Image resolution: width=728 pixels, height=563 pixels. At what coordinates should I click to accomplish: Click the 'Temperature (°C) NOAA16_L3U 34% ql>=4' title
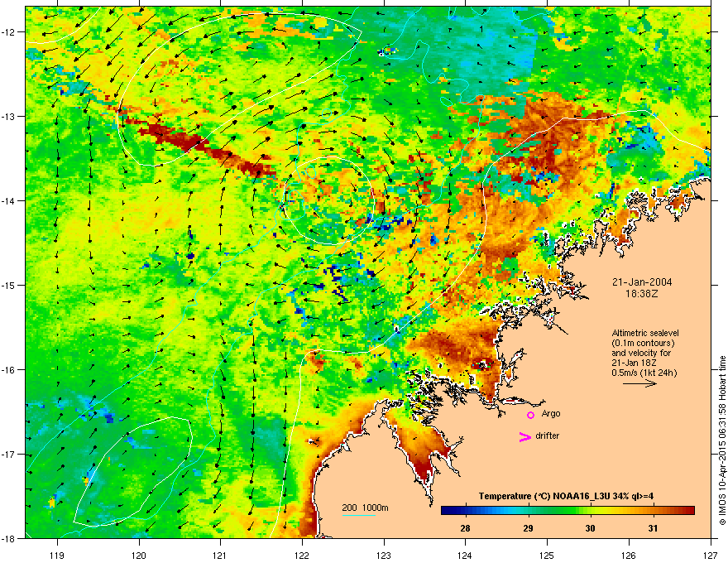click(x=566, y=496)
